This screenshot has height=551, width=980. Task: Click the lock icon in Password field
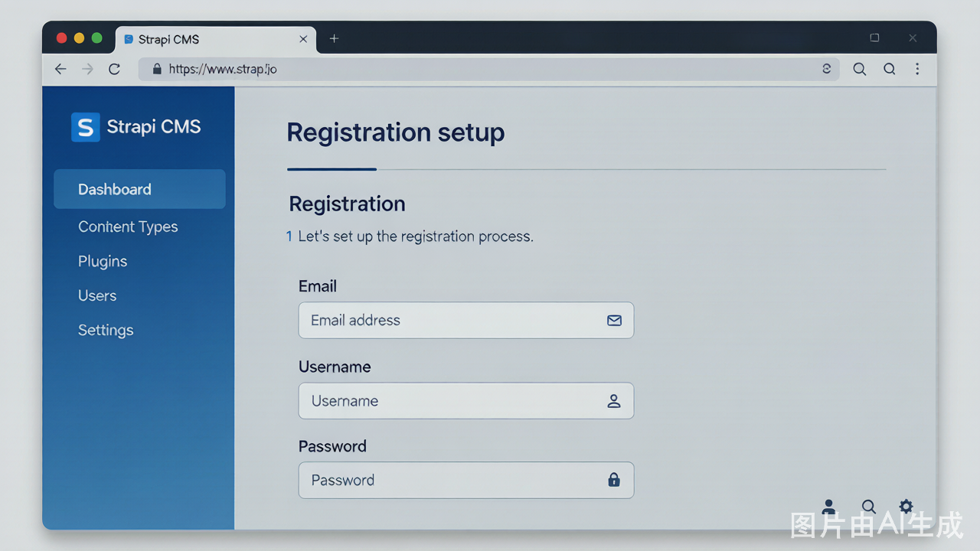coord(613,480)
